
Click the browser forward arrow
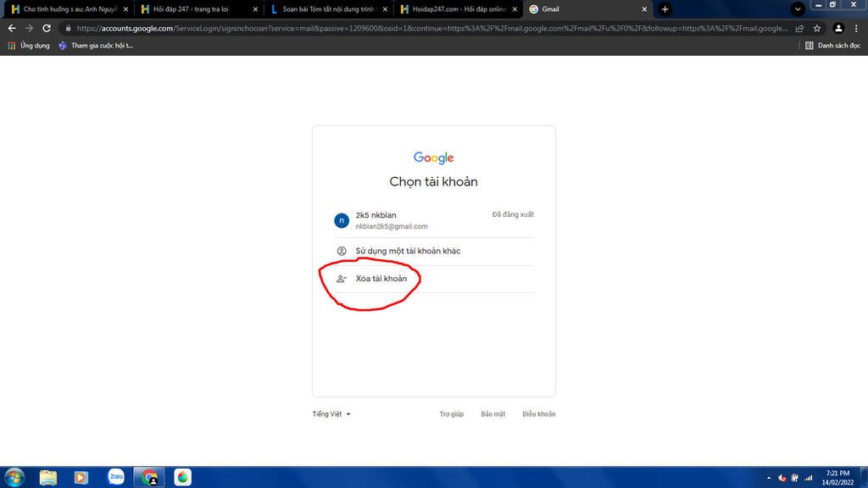pos(30,28)
